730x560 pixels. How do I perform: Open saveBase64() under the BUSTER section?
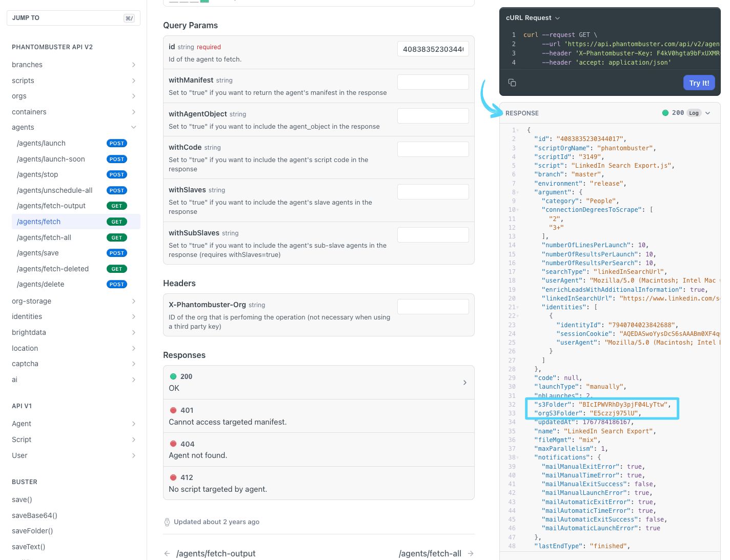point(34,515)
